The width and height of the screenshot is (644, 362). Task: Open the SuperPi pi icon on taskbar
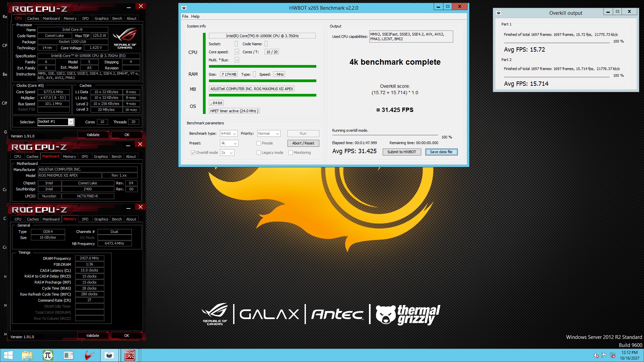[48, 355]
